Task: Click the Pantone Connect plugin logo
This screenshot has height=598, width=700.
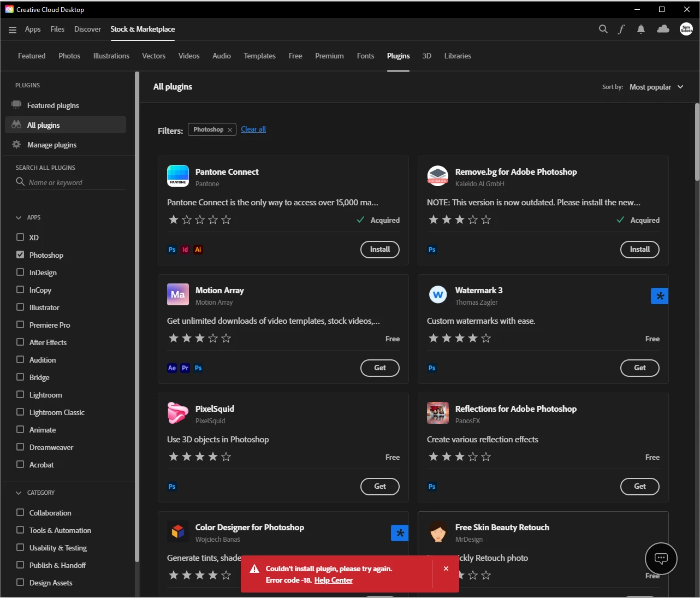Action: coord(178,176)
